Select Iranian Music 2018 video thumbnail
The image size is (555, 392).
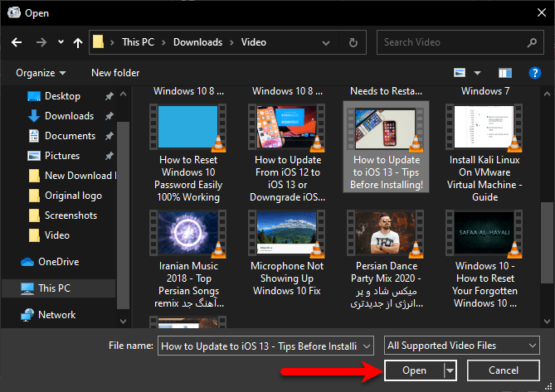(187, 233)
